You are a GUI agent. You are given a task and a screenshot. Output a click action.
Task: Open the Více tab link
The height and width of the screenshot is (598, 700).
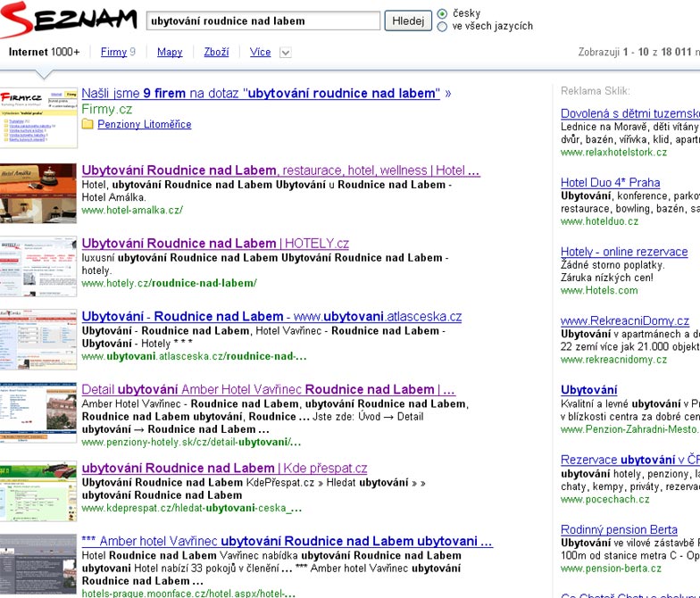click(x=261, y=52)
